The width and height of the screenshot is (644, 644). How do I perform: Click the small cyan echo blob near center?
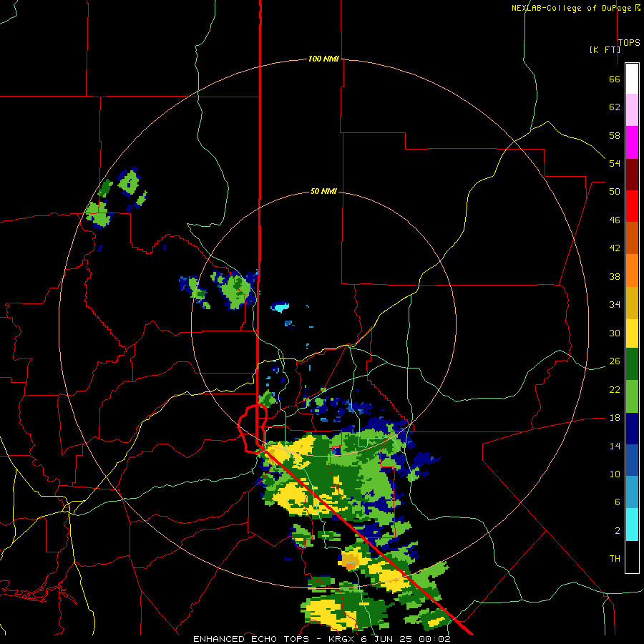click(280, 307)
